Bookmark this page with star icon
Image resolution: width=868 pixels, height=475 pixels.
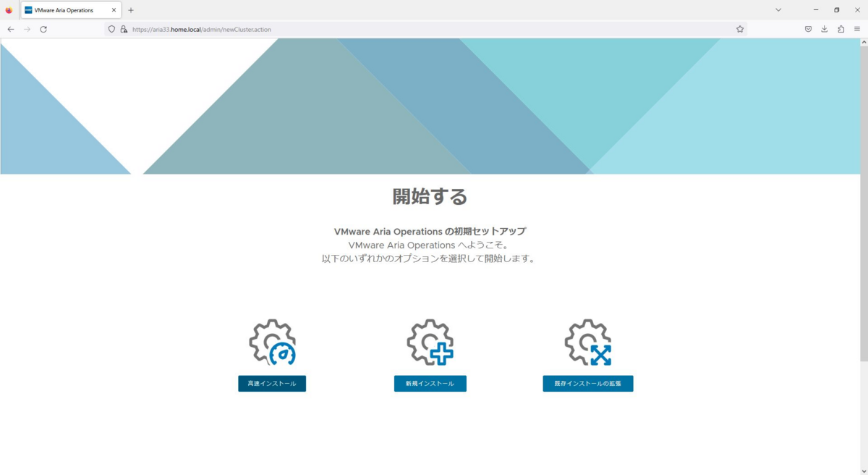click(740, 29)
